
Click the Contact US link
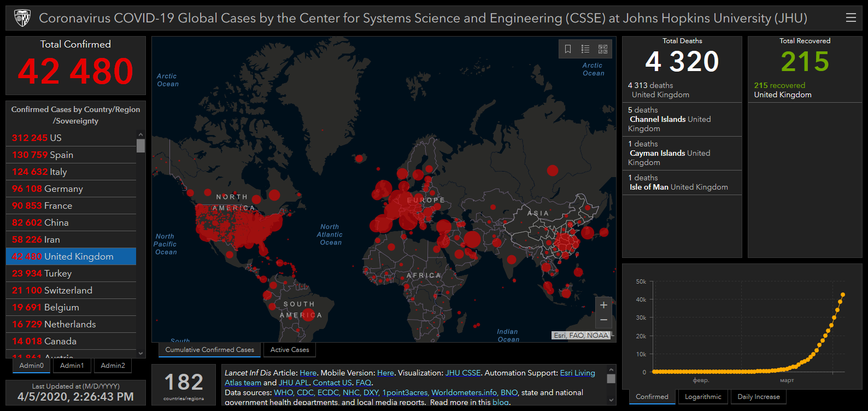click(332, 383)
